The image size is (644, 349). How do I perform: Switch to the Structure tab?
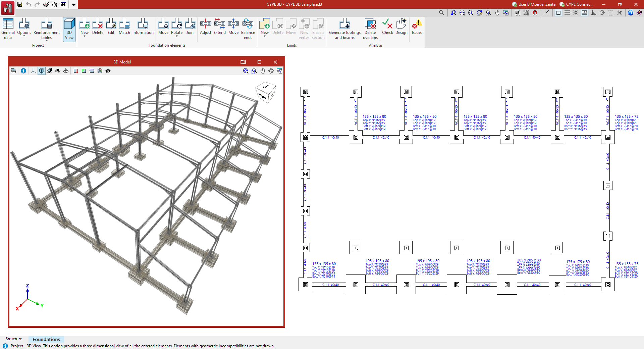pos(14,339)
